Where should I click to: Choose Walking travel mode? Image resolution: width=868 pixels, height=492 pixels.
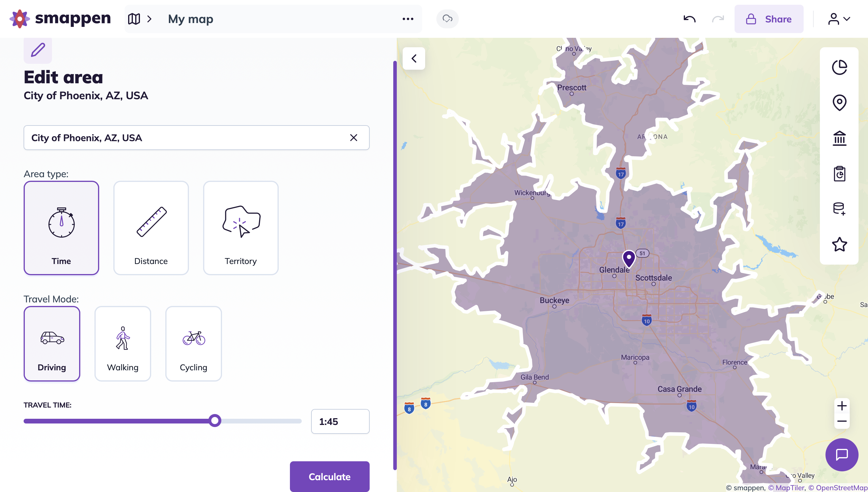(x=123, y=344)
